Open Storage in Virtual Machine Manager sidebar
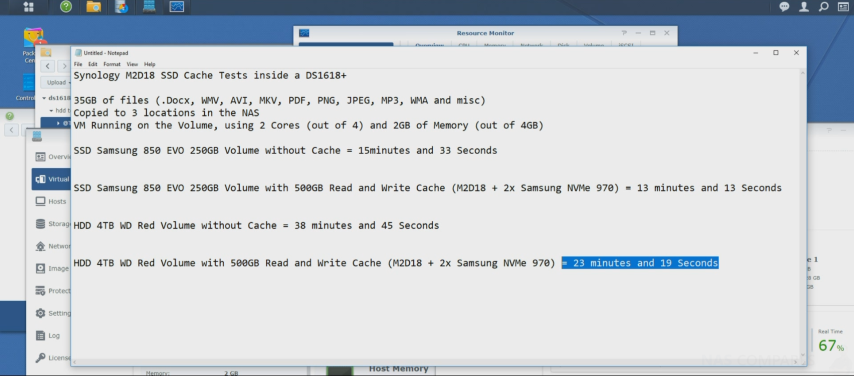 coord(52,224)
